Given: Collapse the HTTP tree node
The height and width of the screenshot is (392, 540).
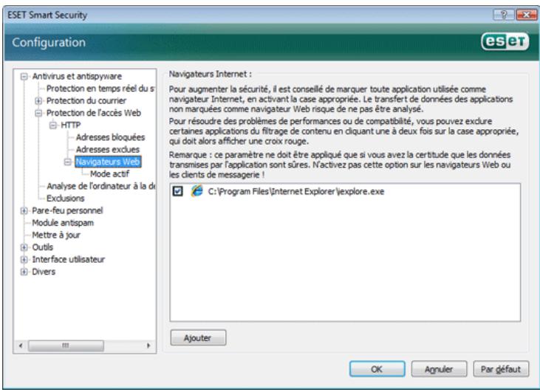Looking at the screenshot, I should pos(52,125).
